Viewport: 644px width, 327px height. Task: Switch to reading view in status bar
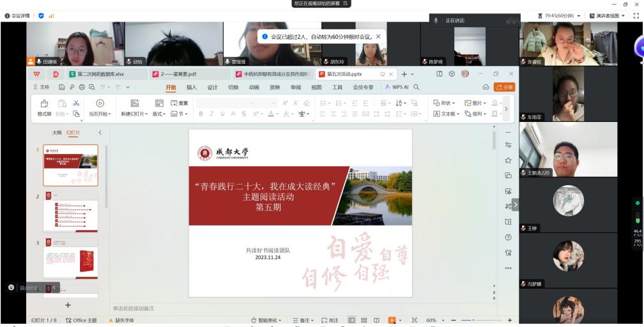pos(376,320)
